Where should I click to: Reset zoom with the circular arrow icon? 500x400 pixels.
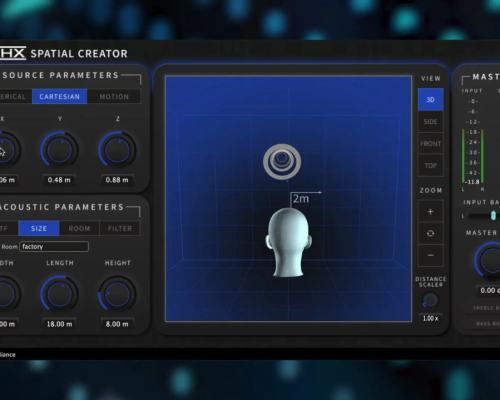pyautogui.click(x=430, y=233)
